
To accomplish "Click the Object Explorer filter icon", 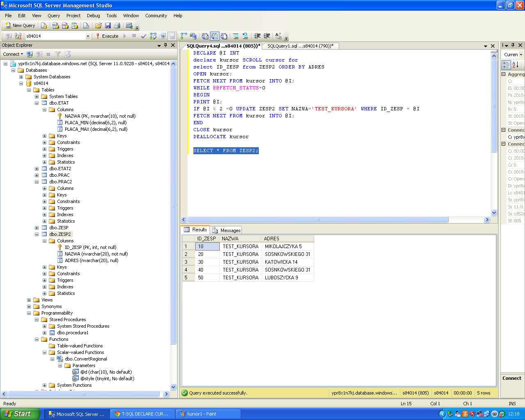I will (x=58, y=54).
